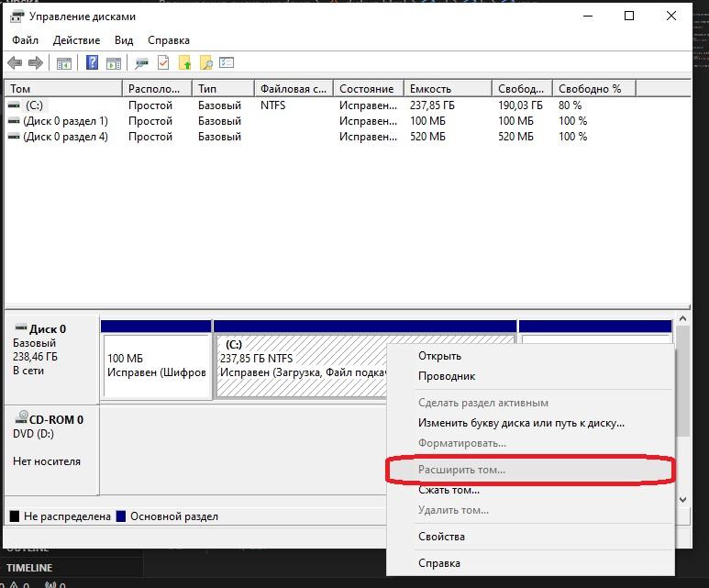Click the blue Основной раздел legend swatch
The width and height of the screenshot is (709, 588).
tap(121, 516)
